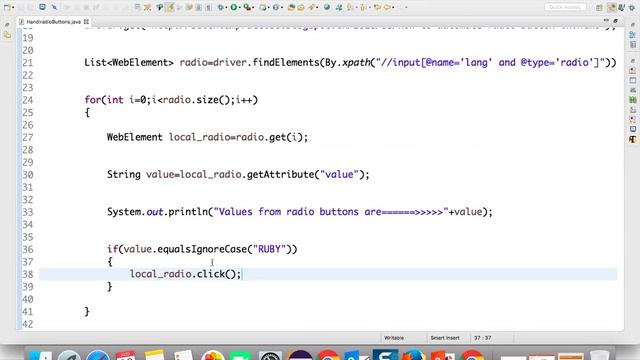Restore the left trim view stack
The height and width of the screenshot is (360, 640).
[7, 25]
